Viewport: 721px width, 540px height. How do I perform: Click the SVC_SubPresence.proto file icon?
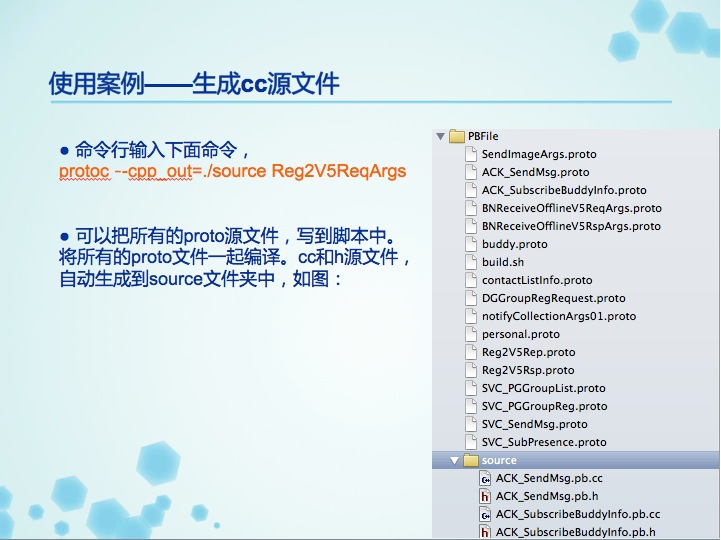click(x=471, y=442)
